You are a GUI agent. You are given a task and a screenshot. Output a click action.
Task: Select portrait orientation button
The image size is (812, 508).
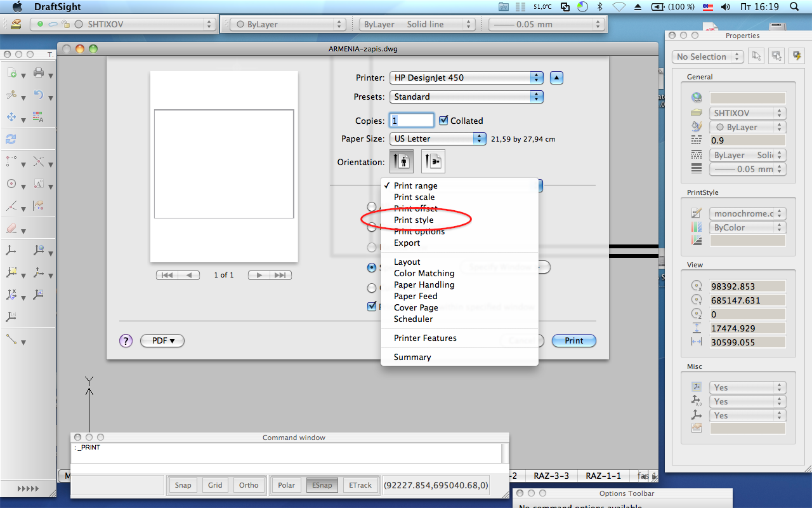coord(402,161)
